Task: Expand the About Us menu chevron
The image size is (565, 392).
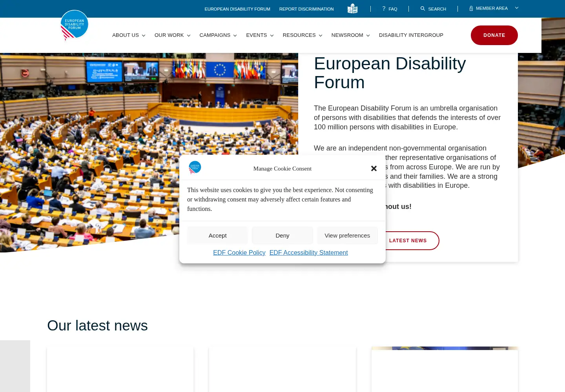Action: coord(144,36)
